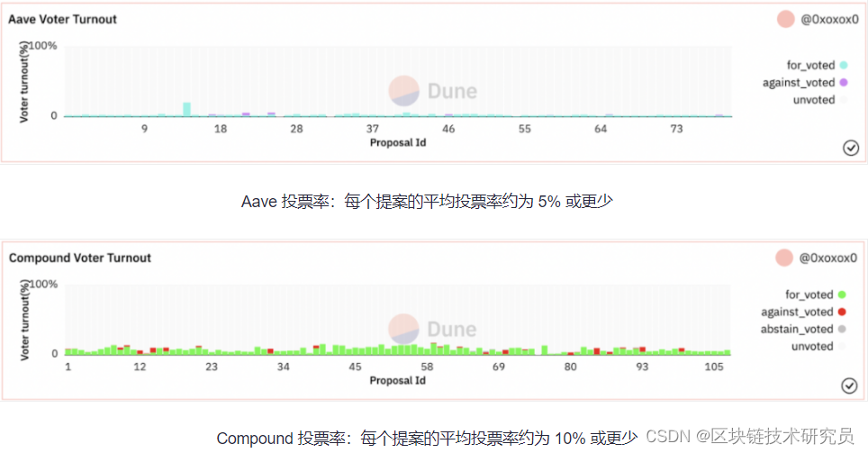Viewport: 868px width, 453px height.
Task: Click Aave x-axis label 46
Action: click(x=448, y=129)
